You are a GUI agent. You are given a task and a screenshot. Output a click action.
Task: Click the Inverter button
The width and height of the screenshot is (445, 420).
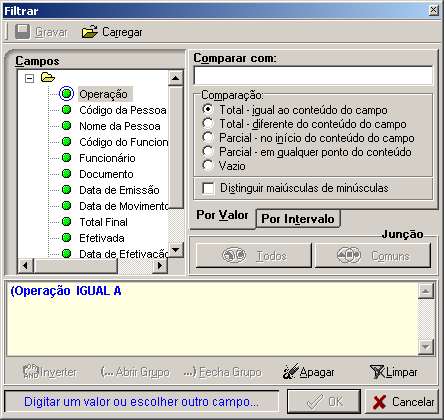(50, 372)
